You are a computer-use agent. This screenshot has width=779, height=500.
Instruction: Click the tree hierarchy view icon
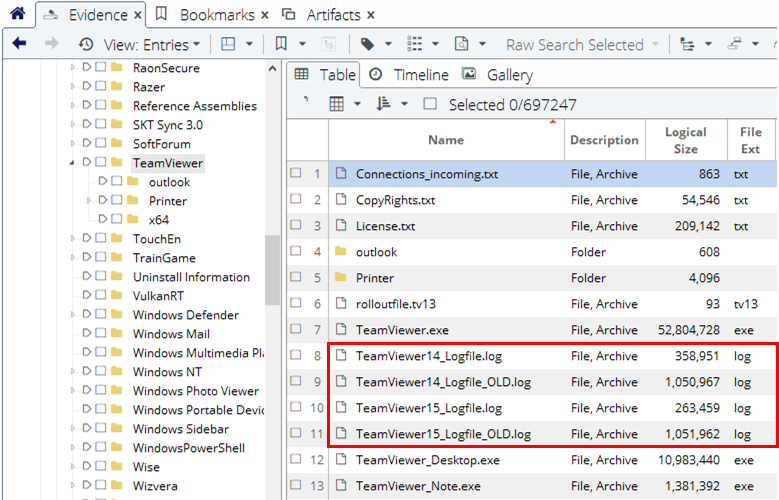(687, 44)
